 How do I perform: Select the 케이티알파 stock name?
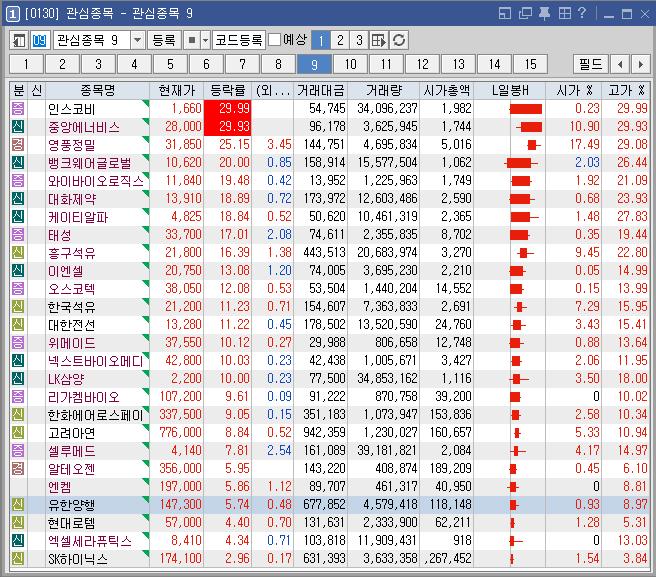[x=78, y=217]
